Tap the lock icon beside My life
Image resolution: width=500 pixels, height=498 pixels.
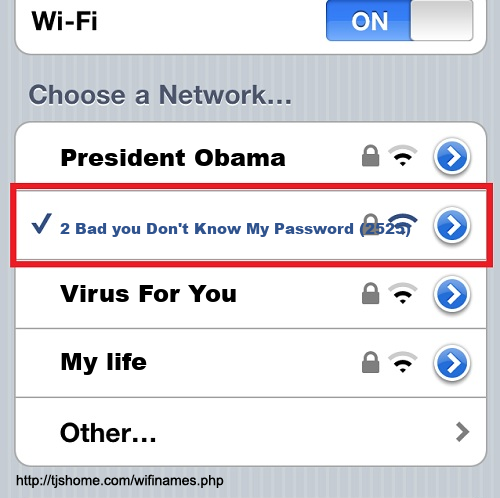point(370,362)
